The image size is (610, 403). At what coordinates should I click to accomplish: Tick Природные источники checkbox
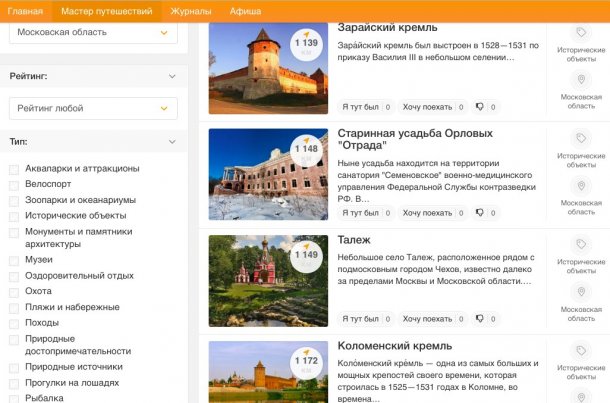click(x=14, y=368)
